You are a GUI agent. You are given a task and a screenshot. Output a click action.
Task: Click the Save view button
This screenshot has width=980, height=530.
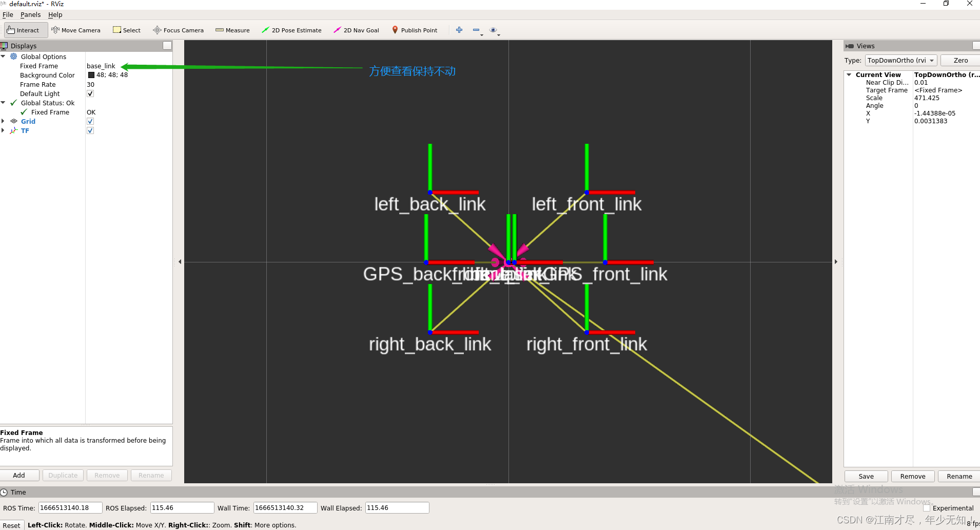pos(866,476)
